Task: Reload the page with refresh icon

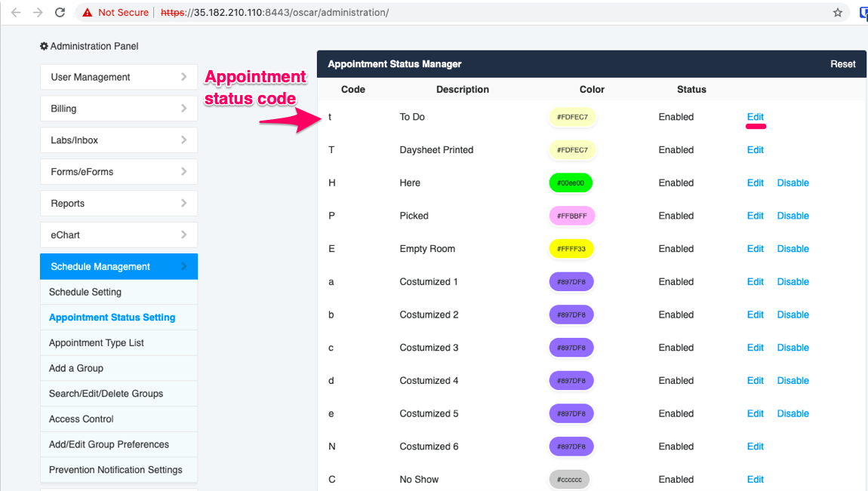Action: [60, 12]
